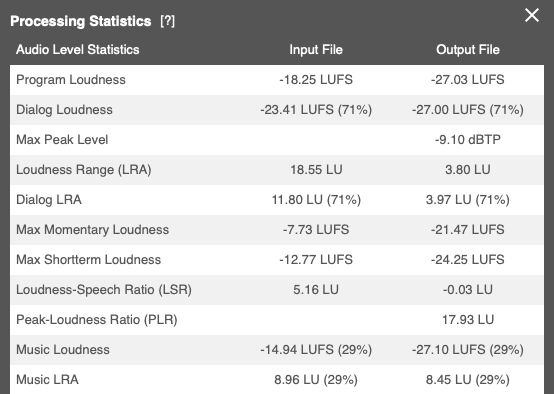The image size is (554, 394).
Task: Click the -18.25 LUFS input program loudness
Action: click(316, 80)
